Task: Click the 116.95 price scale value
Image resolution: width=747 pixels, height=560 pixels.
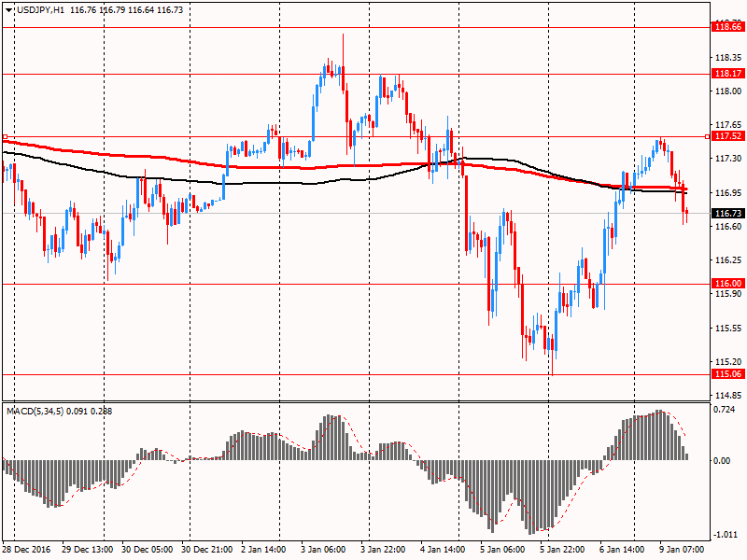Action: tap(728, 193)
